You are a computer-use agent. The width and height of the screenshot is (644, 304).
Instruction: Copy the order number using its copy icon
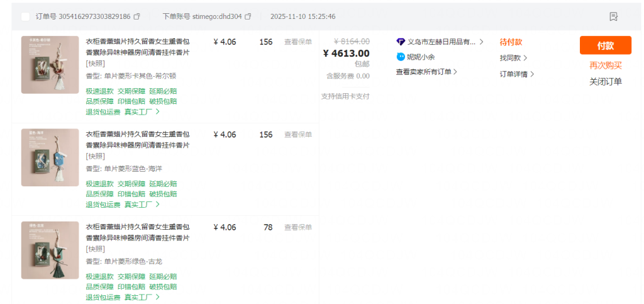pos(137,16)
